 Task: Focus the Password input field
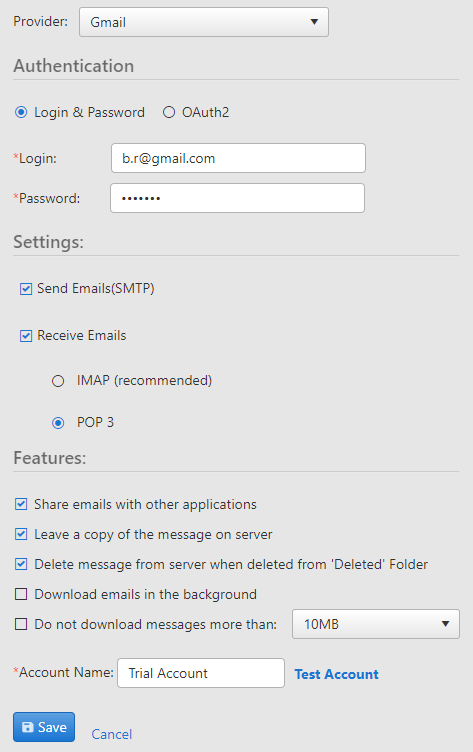[x=237, y=198]
